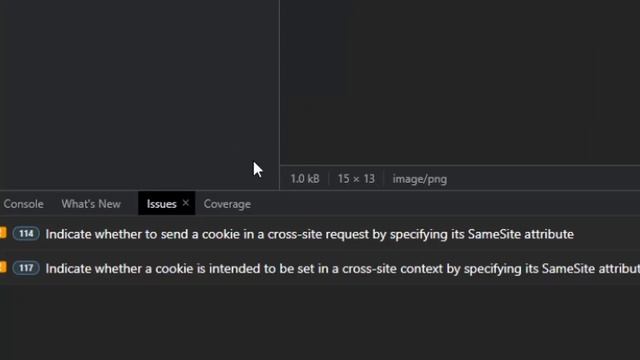Image resolution: width=640 pixels, height=360 pixels.
Task: Click the empty left pane area
Action: [139, 95]
